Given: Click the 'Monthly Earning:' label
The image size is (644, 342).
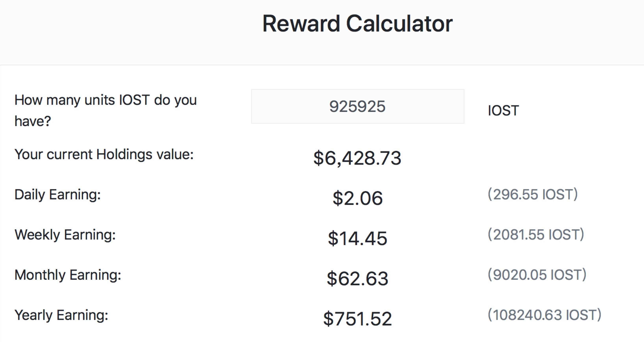Looking at the screenshot, I should (x=68, y=275).
